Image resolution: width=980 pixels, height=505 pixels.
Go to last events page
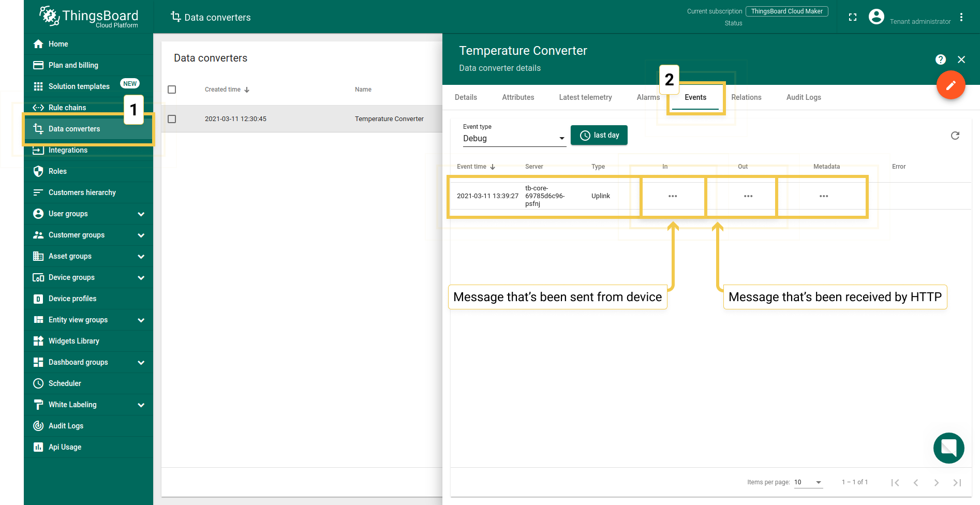pyautogui.click(x=957, y=482)
